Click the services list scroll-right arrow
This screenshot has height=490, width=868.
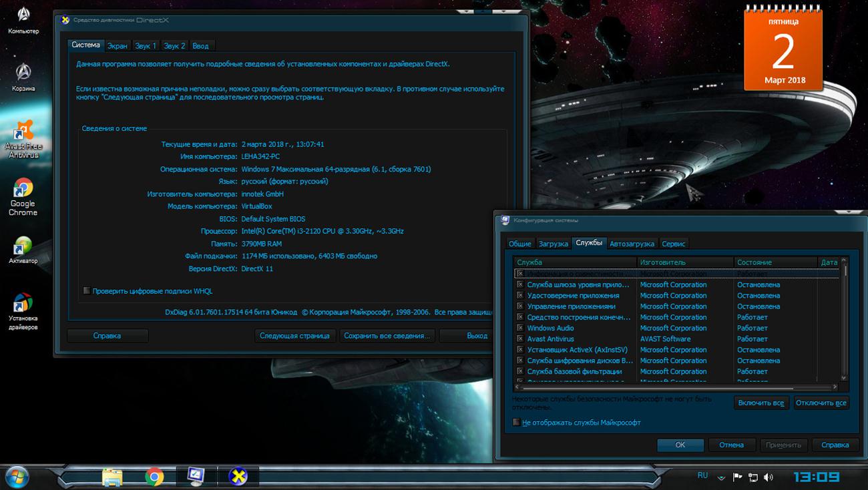click(835, 387)
